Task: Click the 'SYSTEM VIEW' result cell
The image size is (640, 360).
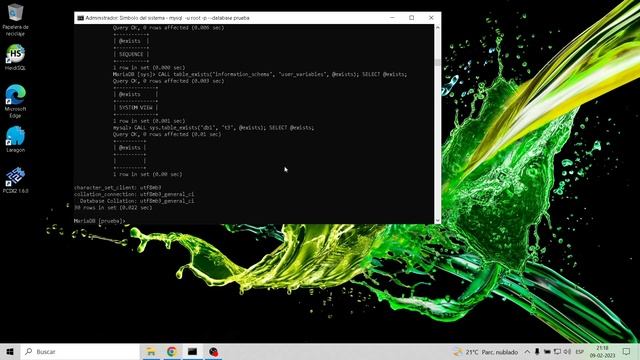Action: point(136,108)
